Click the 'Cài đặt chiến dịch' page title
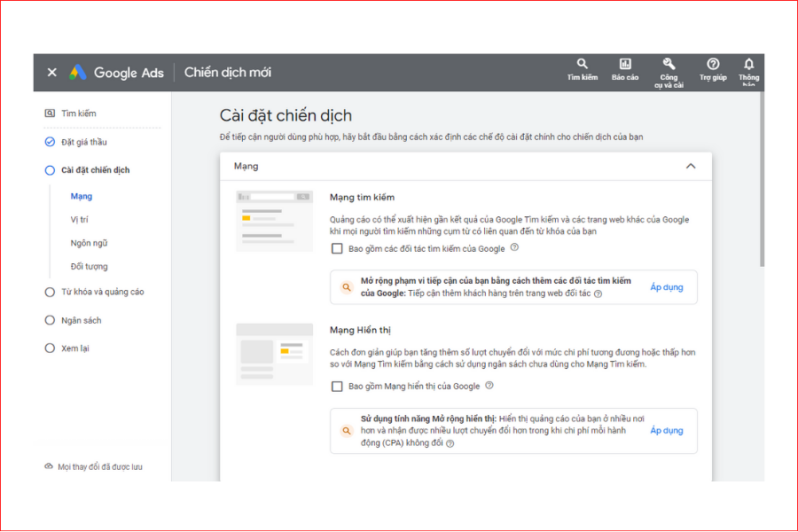The image size is (798, 532). [x=286, y=115]
